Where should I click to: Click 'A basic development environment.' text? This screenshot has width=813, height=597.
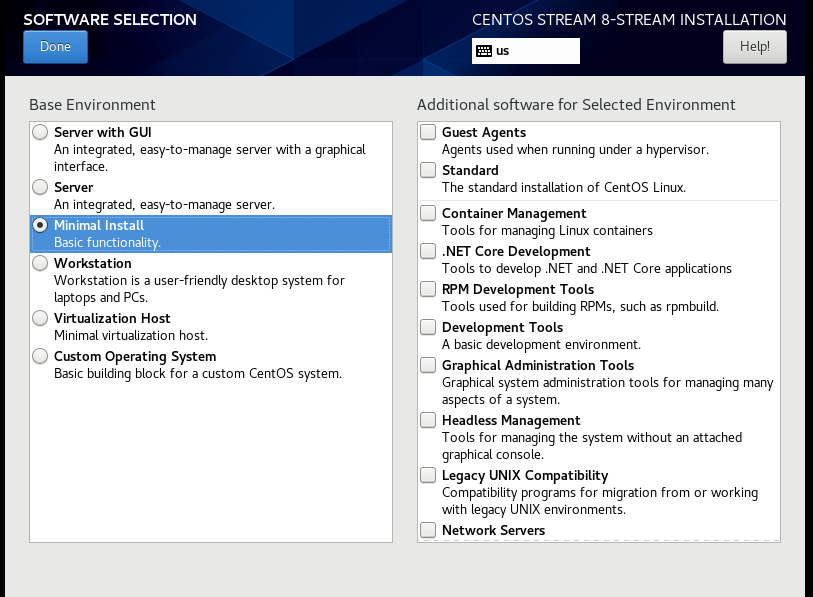(x=541, y=345)
